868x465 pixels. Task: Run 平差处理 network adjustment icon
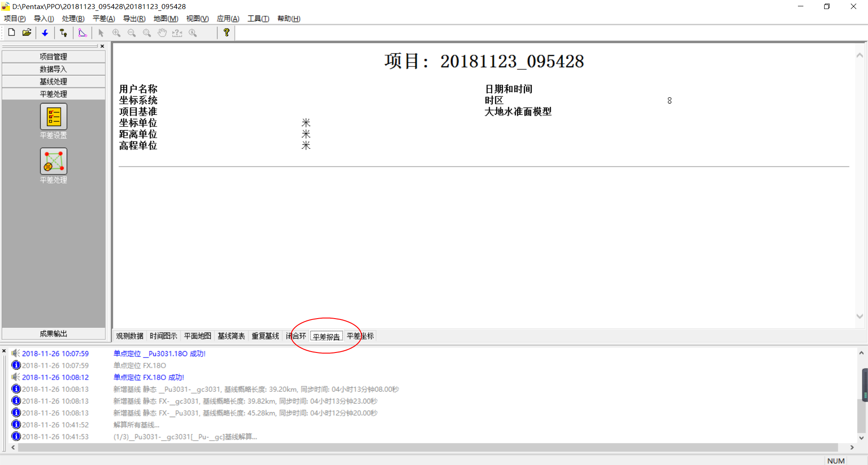[53, 161]
